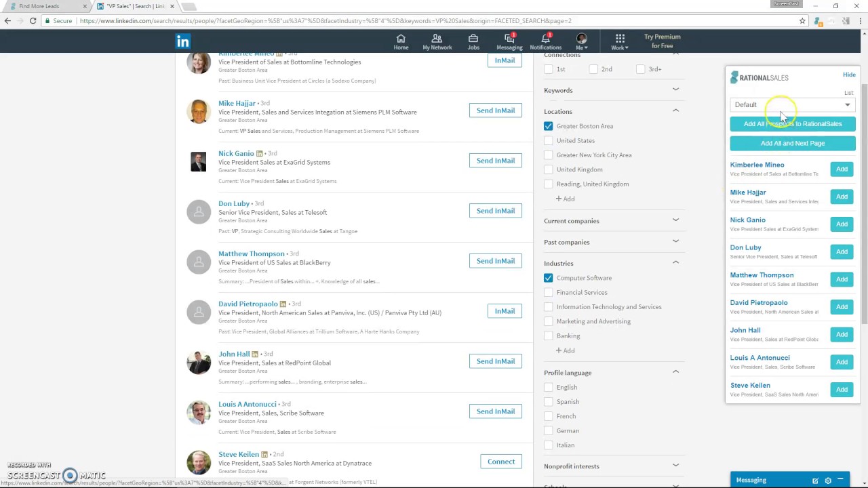Open John Hall profile link in results

[234, 354]
